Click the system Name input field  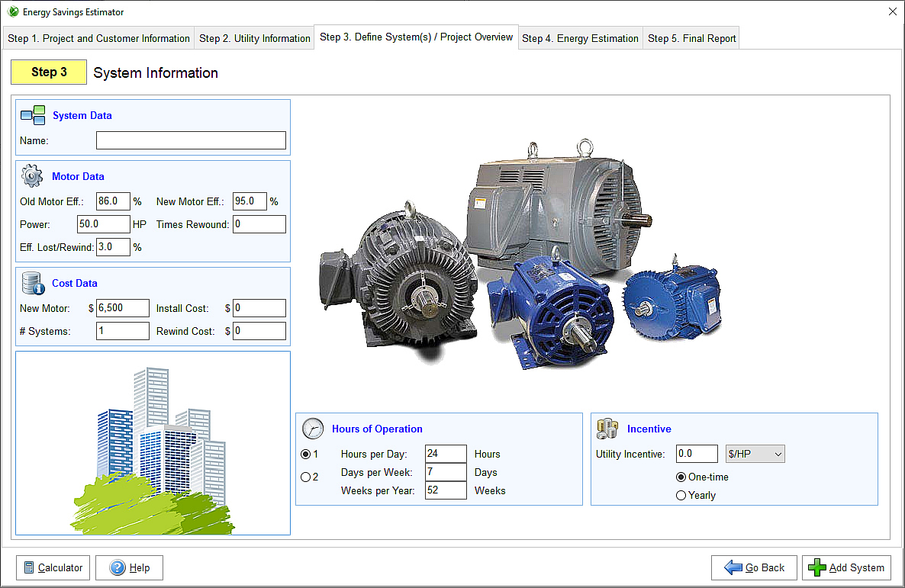191,140
